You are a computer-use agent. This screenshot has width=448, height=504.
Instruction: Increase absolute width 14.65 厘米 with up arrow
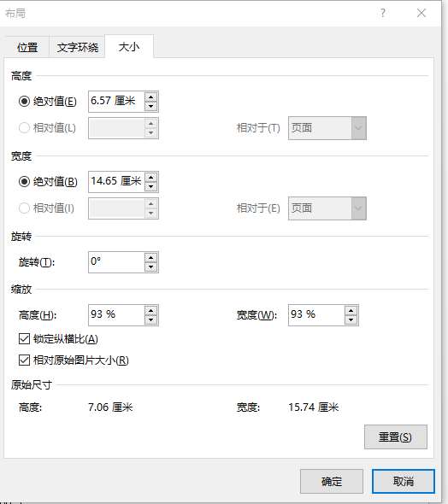click(150, 177)
